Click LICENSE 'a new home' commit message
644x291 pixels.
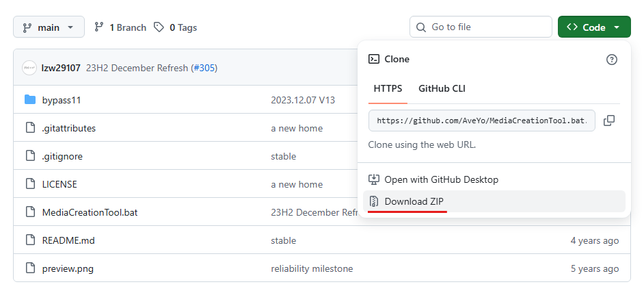pyautogui.click(x=297, y=184)
